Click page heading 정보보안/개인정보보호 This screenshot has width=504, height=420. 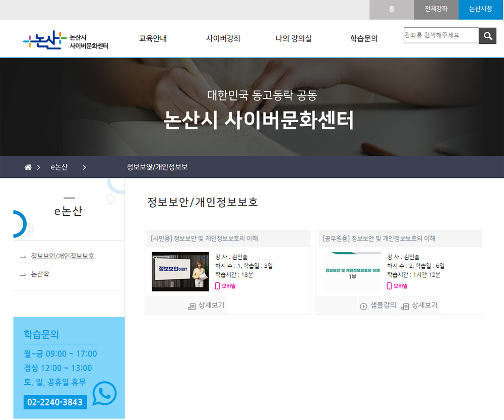[203, 202]
